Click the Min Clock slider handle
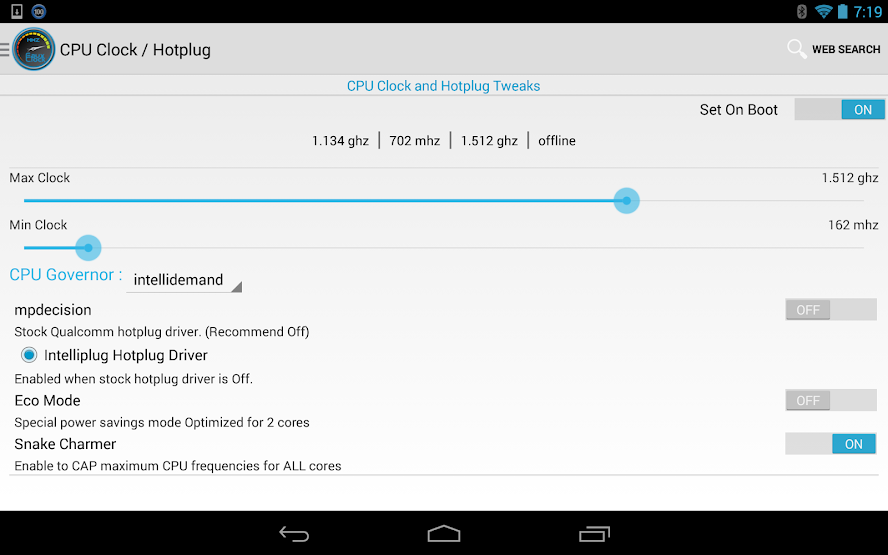Image resolution: width=888 pixels, height=555 pixels. [88, 248]
